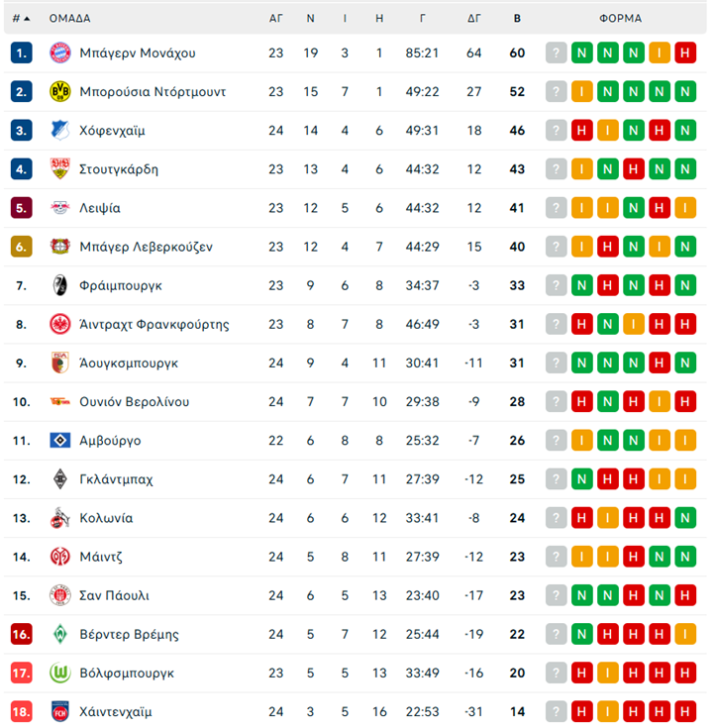
Task: Sort table by the # rank column
Action: (21, 18)
